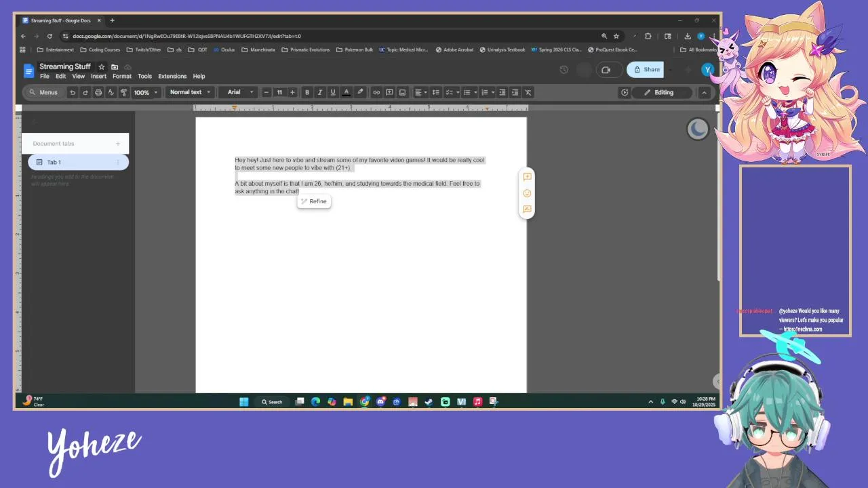The height and width of the screenshot is (488, 868).
Task: Click the Redo arrow in Docs toolbar
Action: coord(85,92)
